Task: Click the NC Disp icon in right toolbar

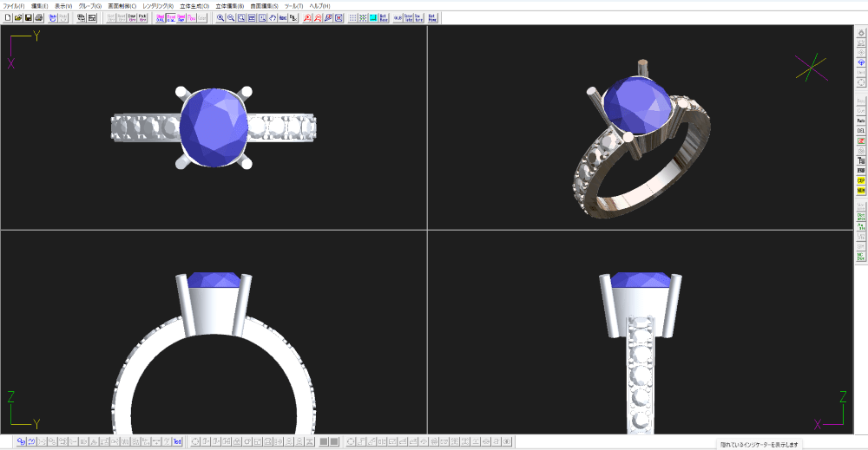Action: tap(861, 257)
